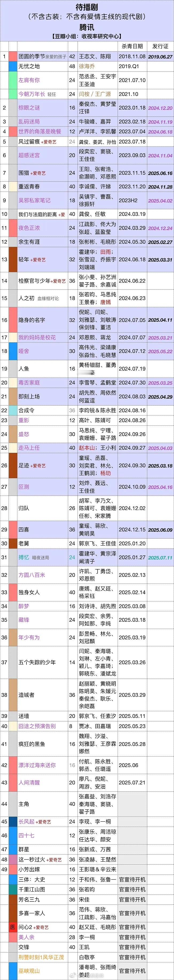This screenshot has width=174, height=980.
Task: Click the cast cell 徐海乔
Action: click(87, 66)
